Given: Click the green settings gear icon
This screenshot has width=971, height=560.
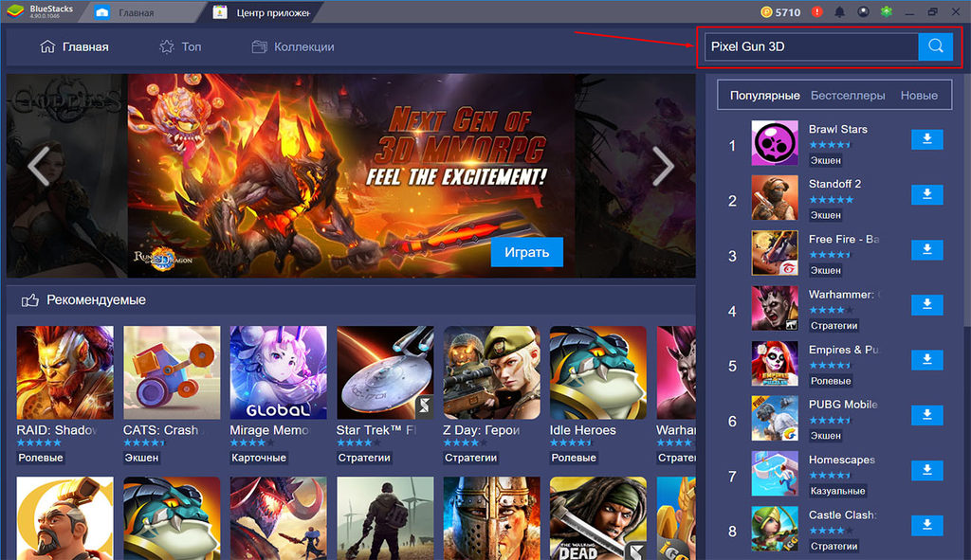Looking at the screenshot, I should 887,11.
